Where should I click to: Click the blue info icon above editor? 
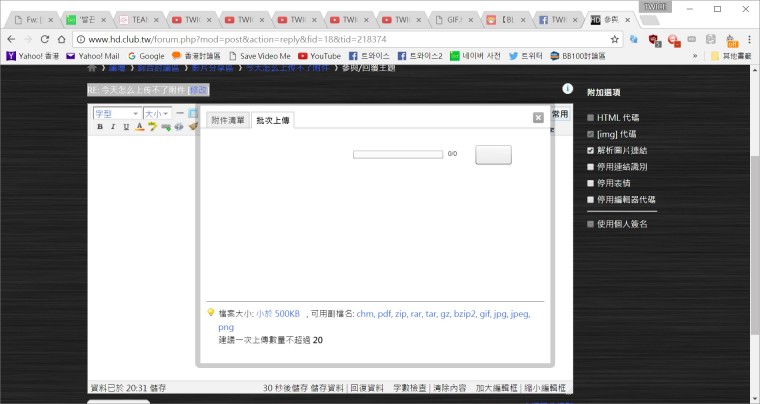tap(568, 89)
